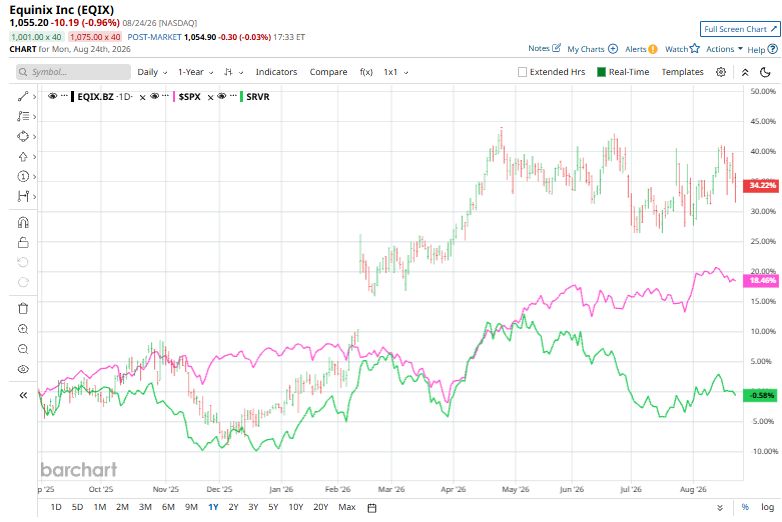Click the Symbol search field
Viewport: 782px width, 522px height.
tap(73, 72)
